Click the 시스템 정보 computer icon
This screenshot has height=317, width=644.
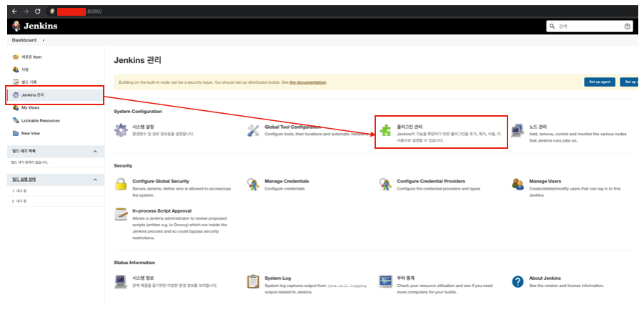pyautogui.click(x=121, y=282)
